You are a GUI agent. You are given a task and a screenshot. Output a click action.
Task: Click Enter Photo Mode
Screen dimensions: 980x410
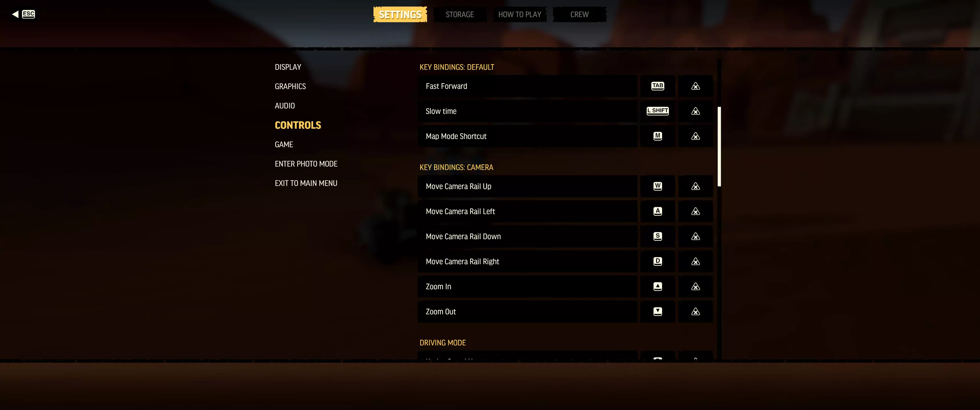(x=306, y=164)
